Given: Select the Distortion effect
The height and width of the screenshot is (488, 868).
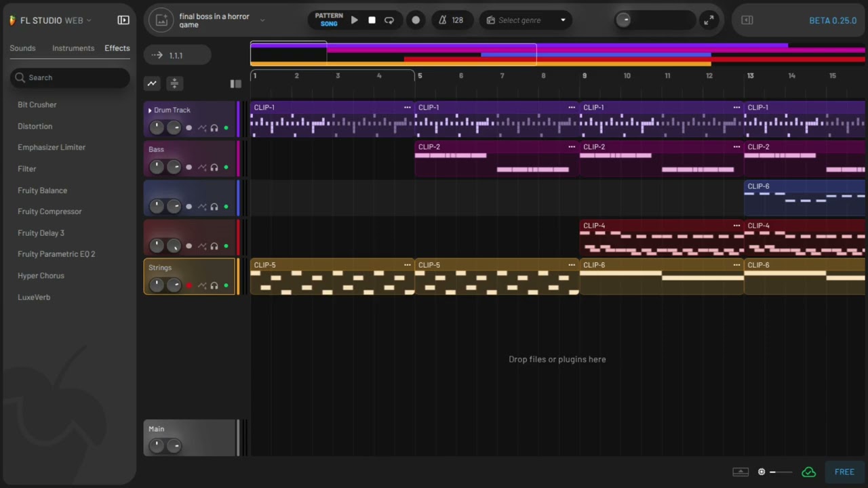Looking at the screenshot, I should coord(35,126).
